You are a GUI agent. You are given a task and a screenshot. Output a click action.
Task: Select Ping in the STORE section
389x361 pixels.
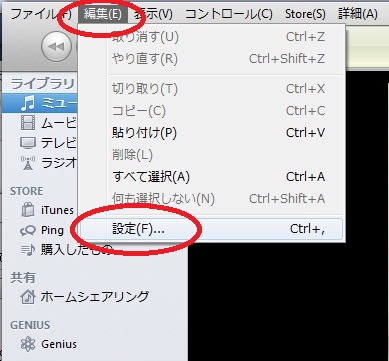coord(52,230)
